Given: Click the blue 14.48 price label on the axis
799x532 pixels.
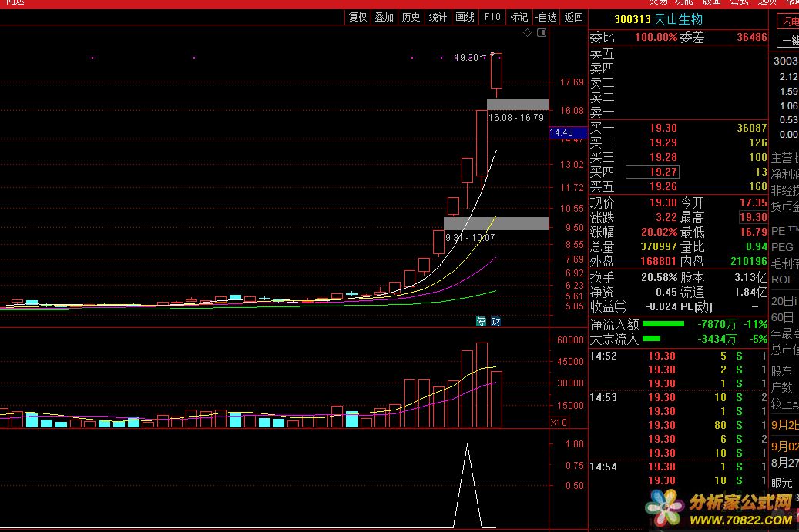Looking at the screenshot, I should click(x=568, y=132).
